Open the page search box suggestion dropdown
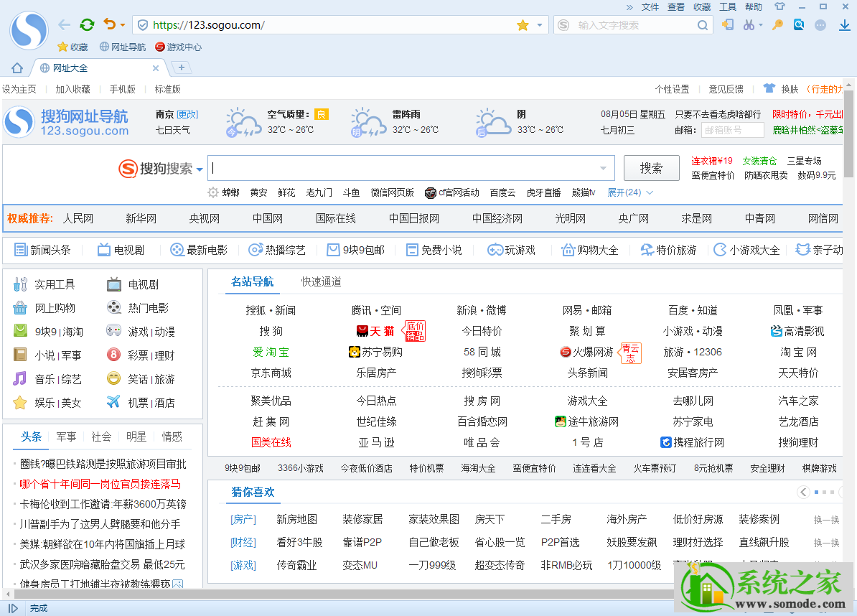 [603, 168]
